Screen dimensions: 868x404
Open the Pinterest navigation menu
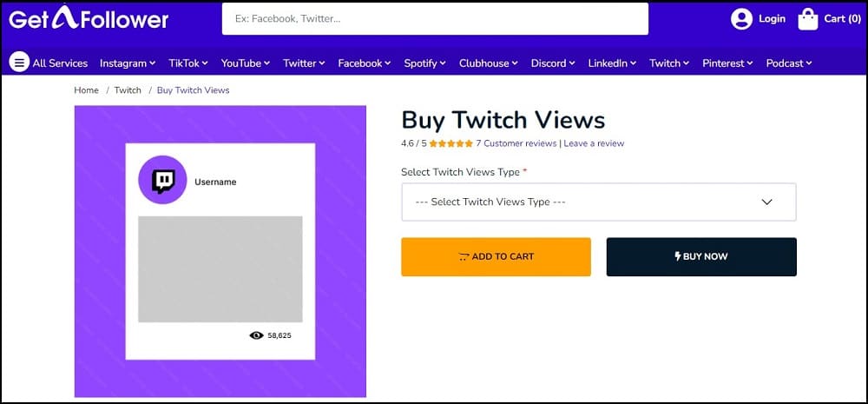pyautogui.click(x=728, y=63)
